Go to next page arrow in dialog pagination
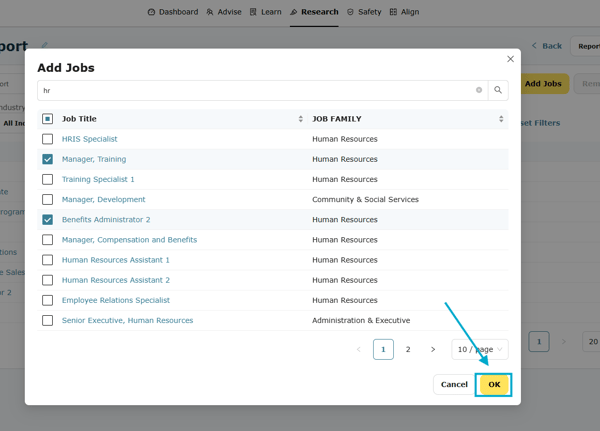Viewport: 600px width, 431px height. [433, 349]
